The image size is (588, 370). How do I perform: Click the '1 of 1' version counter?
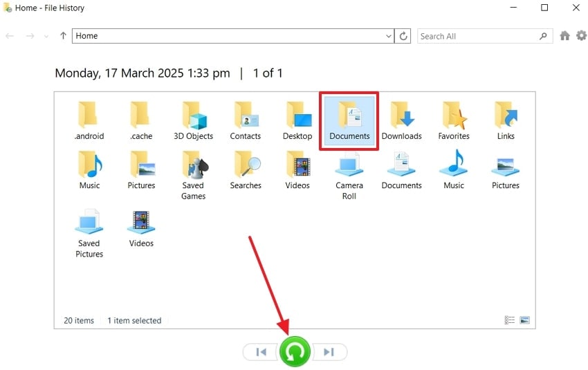(268, 73)
